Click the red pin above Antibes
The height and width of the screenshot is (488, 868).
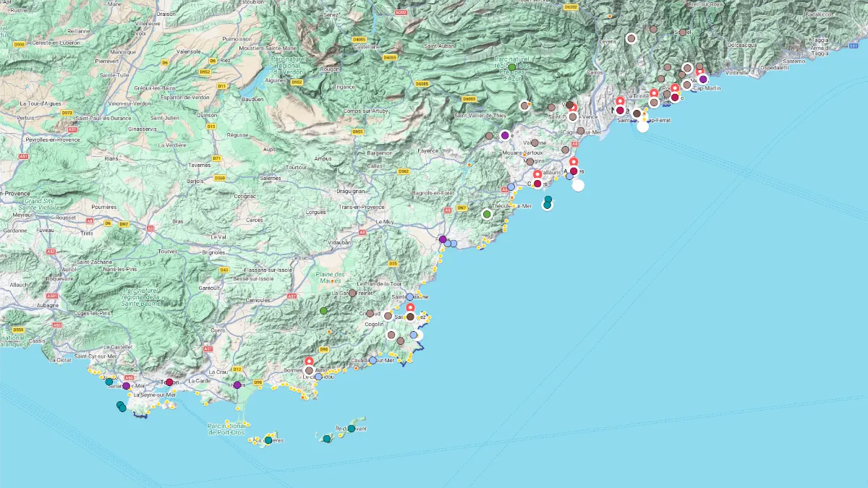point(574,162)
